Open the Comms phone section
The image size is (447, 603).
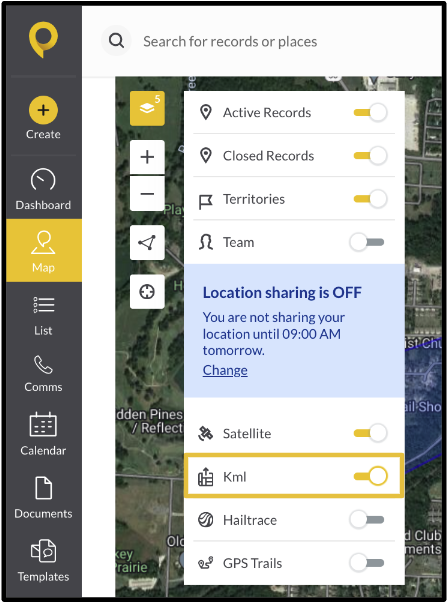43,373
